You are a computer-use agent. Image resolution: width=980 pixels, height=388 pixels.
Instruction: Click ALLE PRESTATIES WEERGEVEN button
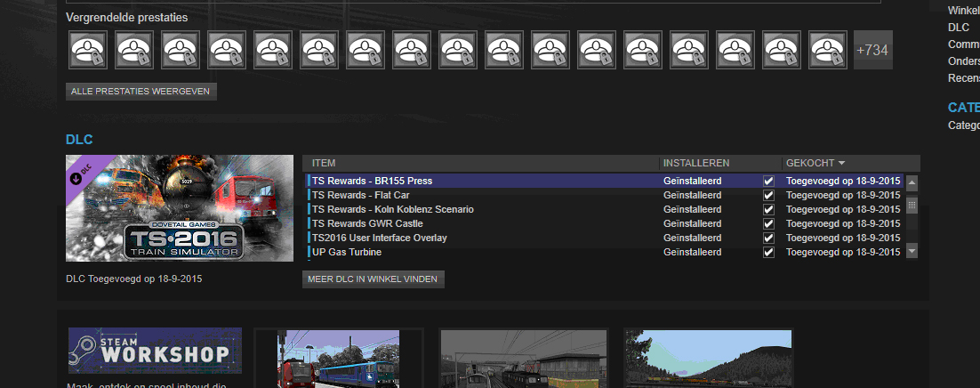click(x=141, y=92)
